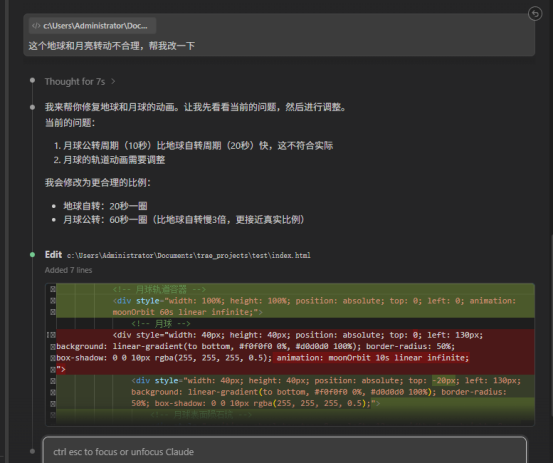Click the removed highlight 'animation: moonOrbit 10s linear infinite;'
This screenshot has width=554, height=463.
tap(372, 358)
